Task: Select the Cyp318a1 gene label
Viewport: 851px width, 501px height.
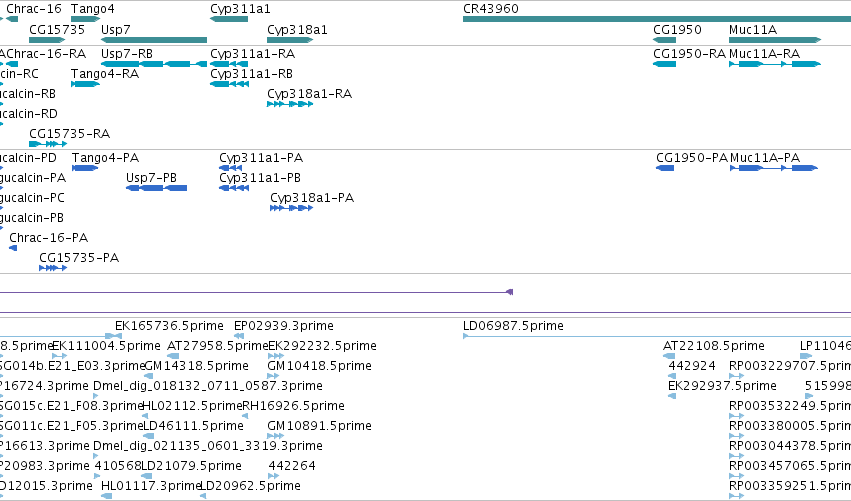Action: (297, 29)
